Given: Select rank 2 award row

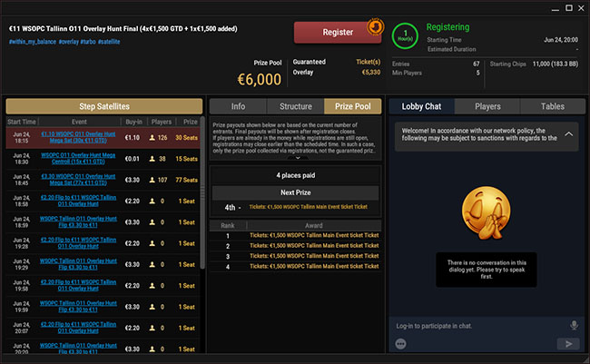Looking at the screenshot, I should point(295,246).
